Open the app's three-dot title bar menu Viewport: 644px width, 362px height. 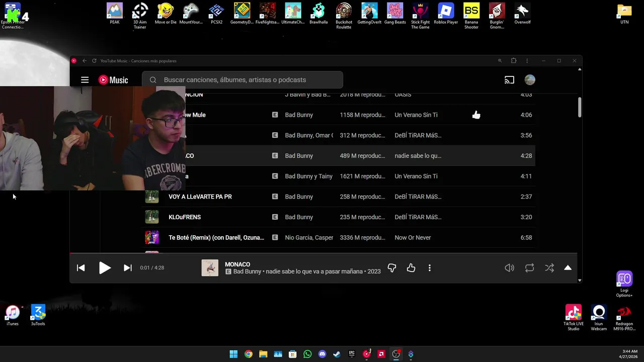(527, 61)
